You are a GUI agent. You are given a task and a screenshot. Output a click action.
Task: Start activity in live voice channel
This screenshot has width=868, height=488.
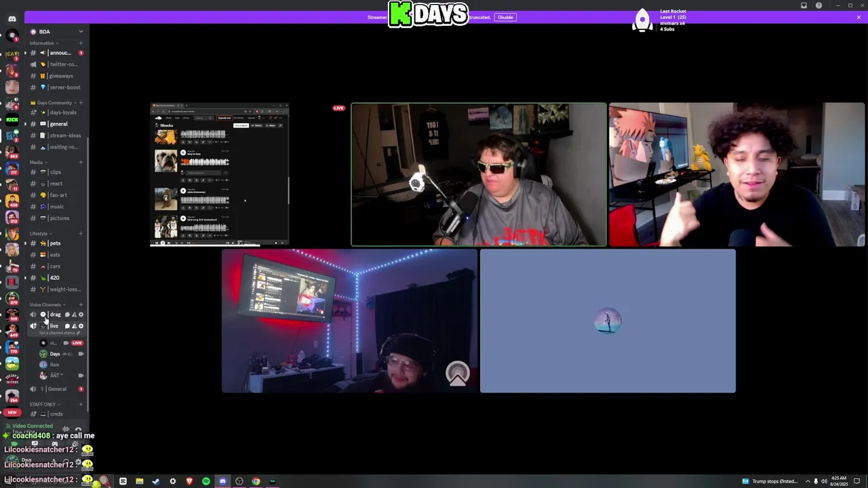(x=74, y=326)
